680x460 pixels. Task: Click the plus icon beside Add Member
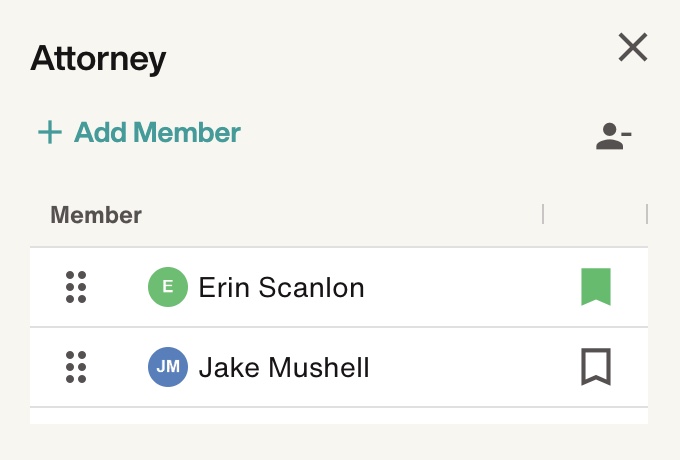click(x=50, y=132)
